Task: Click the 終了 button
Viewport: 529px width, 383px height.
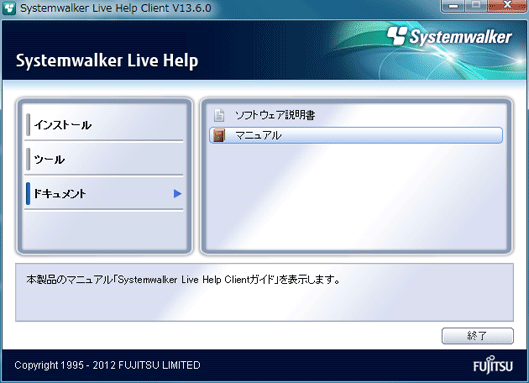Action: click(x=477, y=336)
